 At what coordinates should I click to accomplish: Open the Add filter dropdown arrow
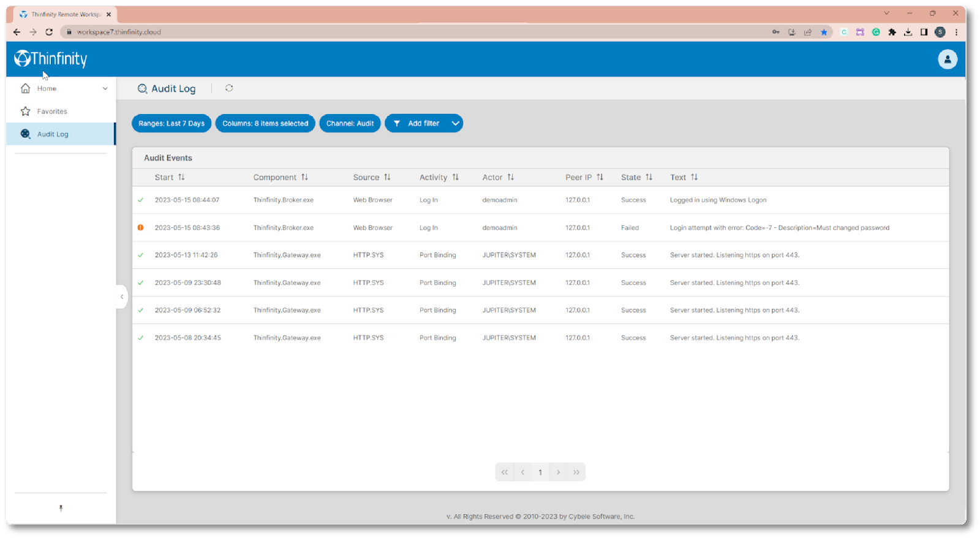coord(455,123)
